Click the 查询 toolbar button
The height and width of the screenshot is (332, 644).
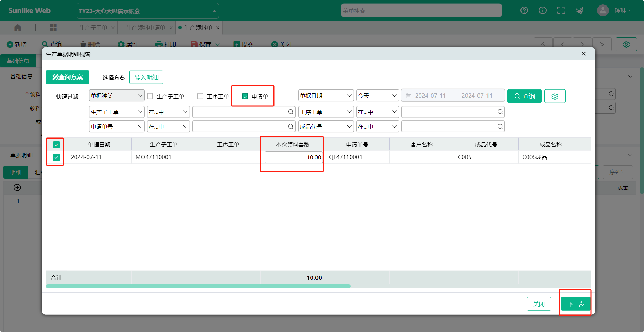coord(52,44)
